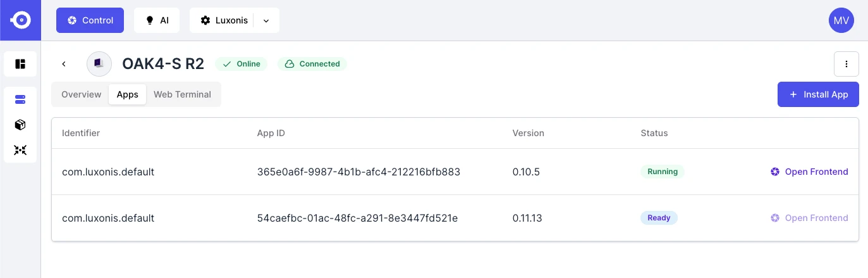This screenshot has width=868, height=278.
Task: Select the devices icon in sidebar
Action: [20, 99]
